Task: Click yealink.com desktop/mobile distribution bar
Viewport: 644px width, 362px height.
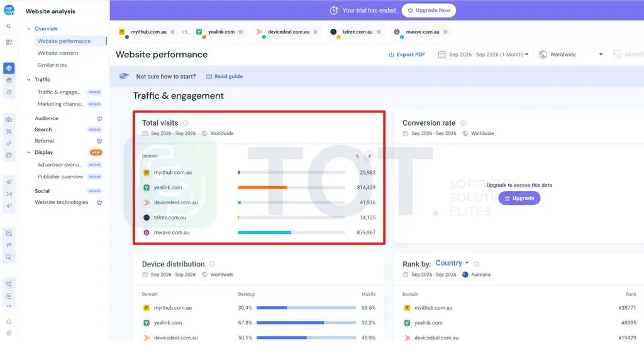Action: coord(306,323)
